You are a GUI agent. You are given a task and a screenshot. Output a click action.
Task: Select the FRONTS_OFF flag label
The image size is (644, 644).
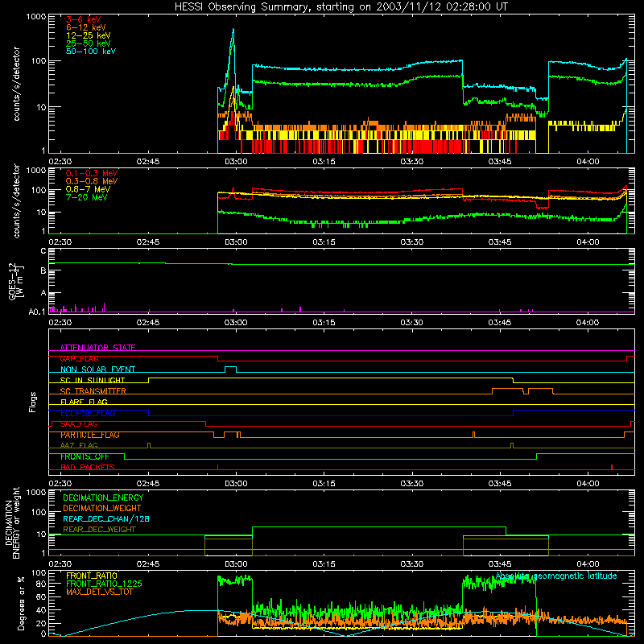[85, 456]
